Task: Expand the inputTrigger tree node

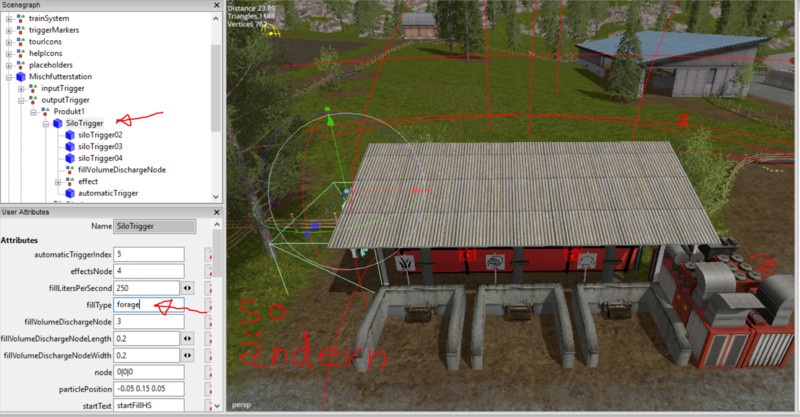Action: coord(21,88)
